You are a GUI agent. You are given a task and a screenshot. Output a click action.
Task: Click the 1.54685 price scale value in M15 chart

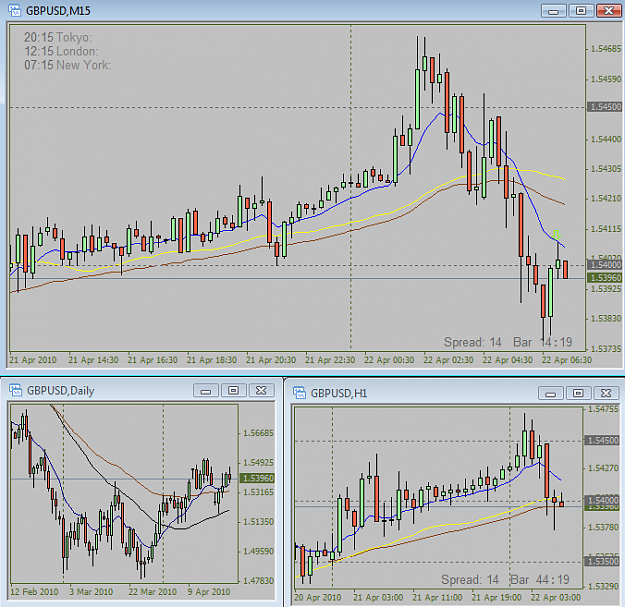pyautogui.click(x=605, y=49)
